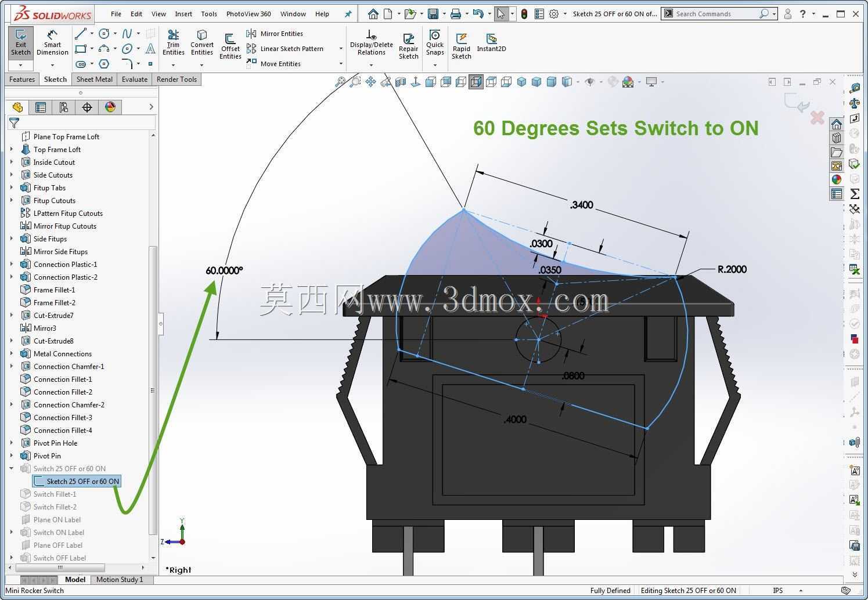The height and width of the screenshot is (600, 868).
Task: Expand the Top Frame Loft feature
Action: tap(12, 149)
